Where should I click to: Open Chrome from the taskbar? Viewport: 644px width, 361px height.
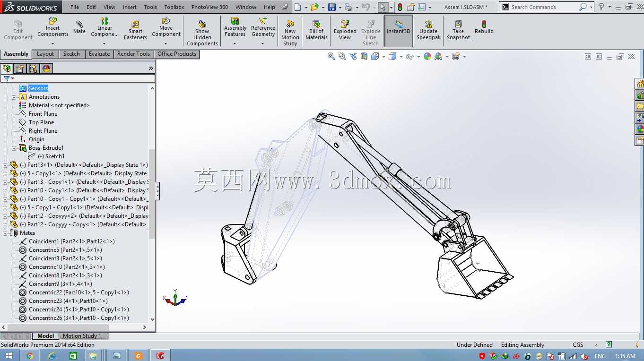click(x=30, y=356)
